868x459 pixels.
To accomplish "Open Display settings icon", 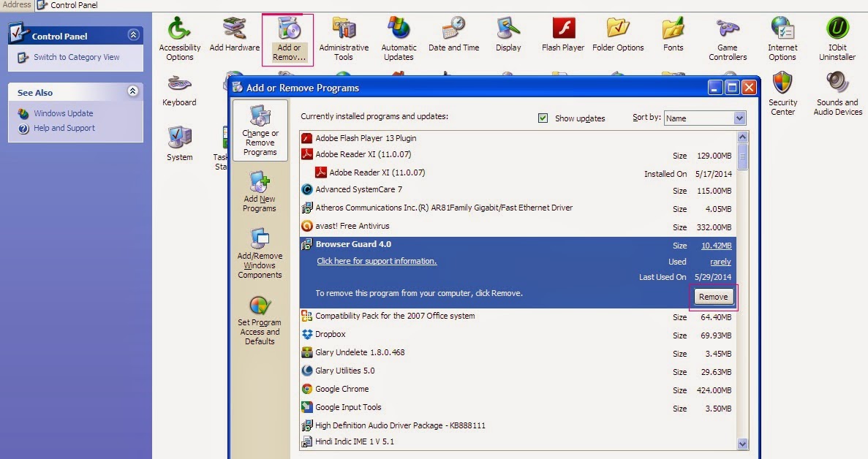I will [x=508, y=34].
